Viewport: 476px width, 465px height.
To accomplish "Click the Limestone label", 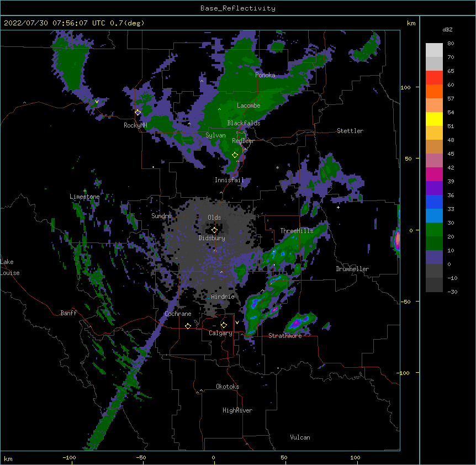I will pos(84,197).
